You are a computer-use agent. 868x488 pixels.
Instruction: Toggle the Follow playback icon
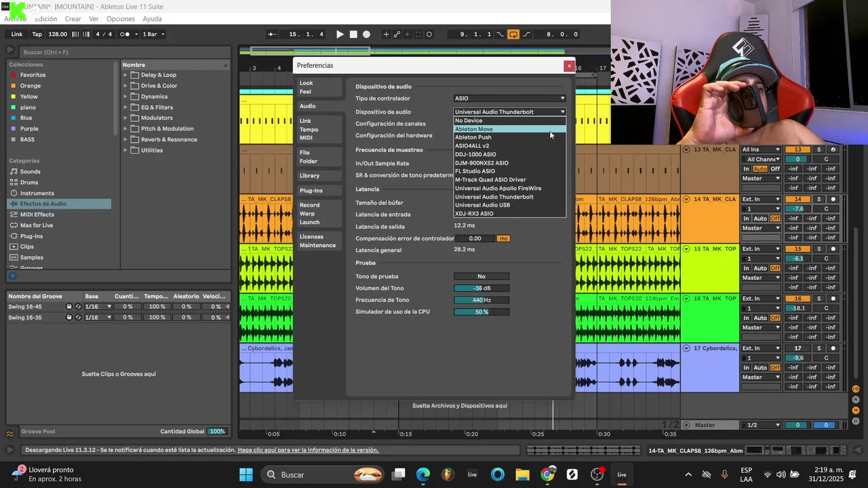tap(273, 34)
